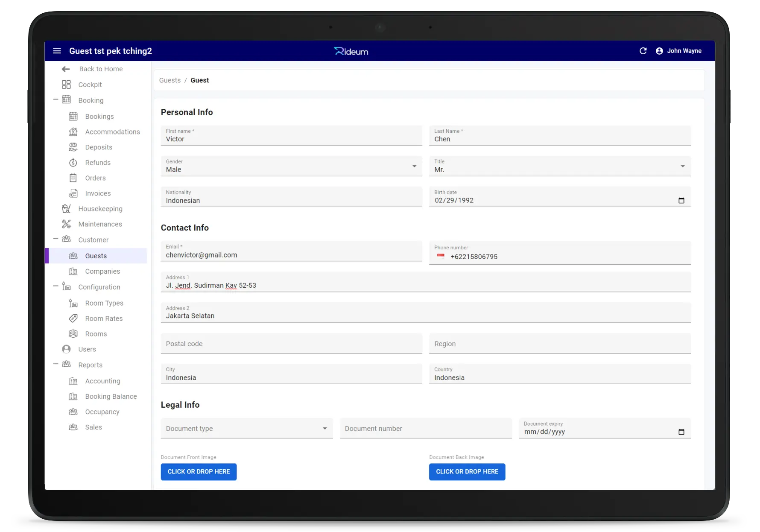Click Document Front Image upload button
This screenshot has height=532, width=760.
tap(199, 472)
